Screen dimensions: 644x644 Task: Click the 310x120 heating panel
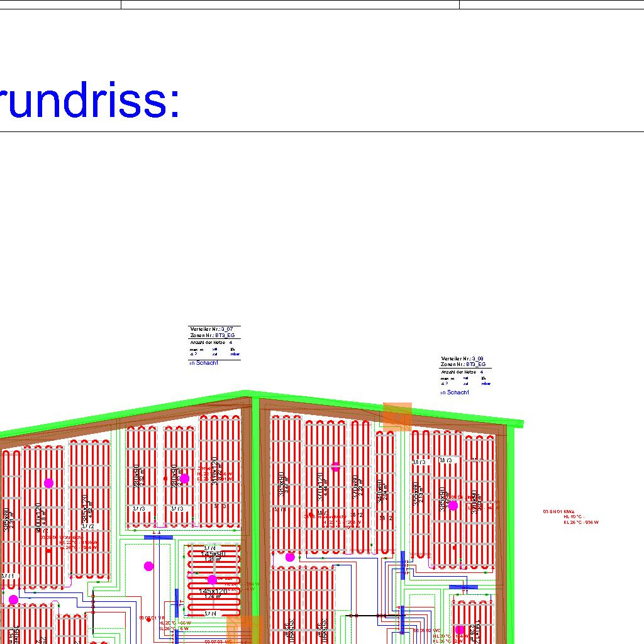tap(219, 472)
